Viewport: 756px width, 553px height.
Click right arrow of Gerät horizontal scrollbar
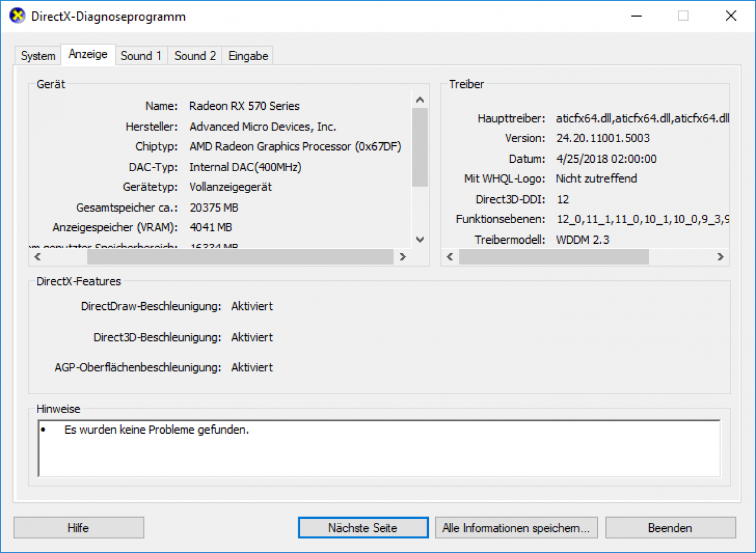403,257
